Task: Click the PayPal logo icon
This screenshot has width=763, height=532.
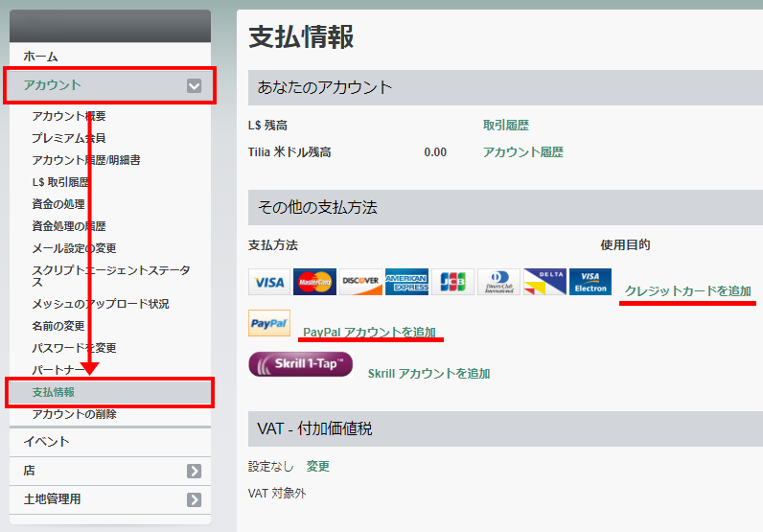Action: [269, 323]
